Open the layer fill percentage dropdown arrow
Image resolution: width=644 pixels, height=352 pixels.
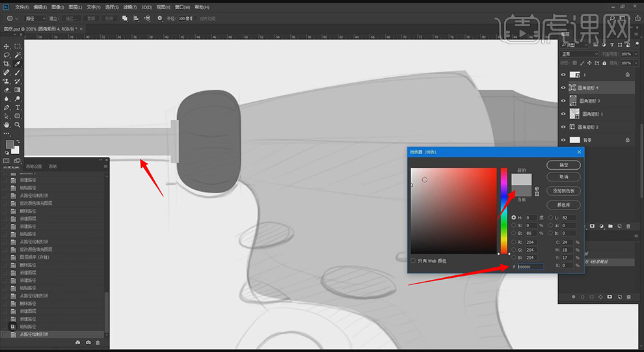636,63
